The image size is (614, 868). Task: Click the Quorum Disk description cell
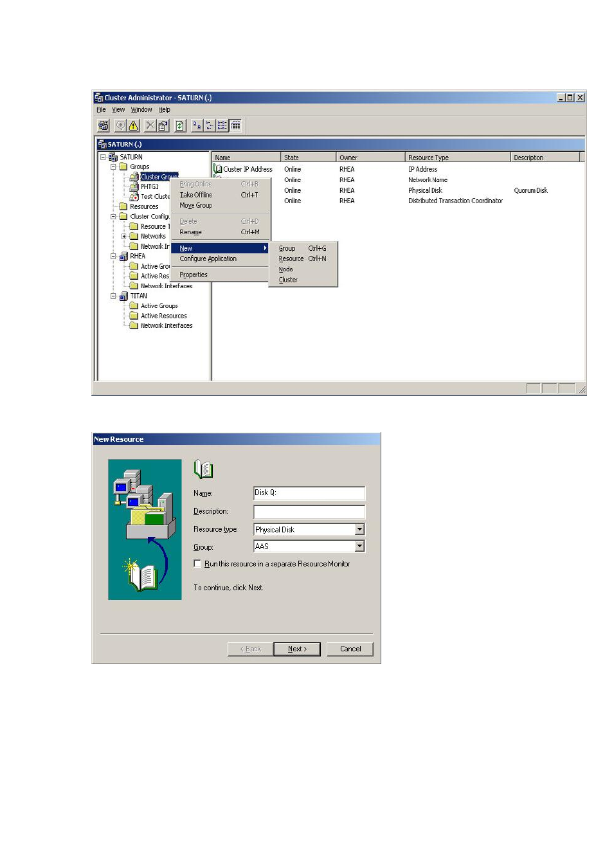[x=530, y=190]
